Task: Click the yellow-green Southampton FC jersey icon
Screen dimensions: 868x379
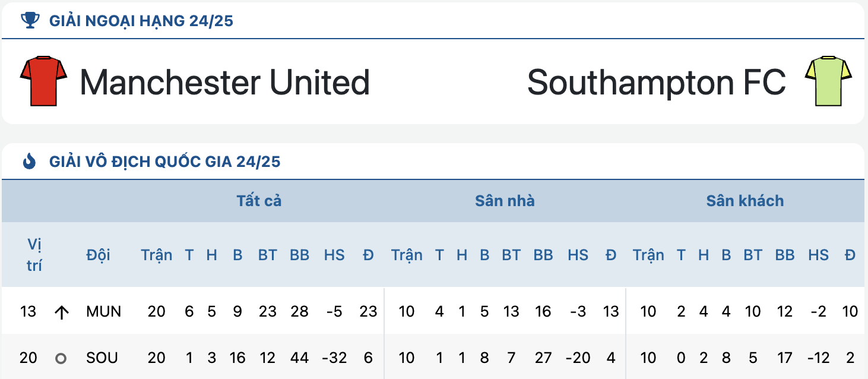Action: pos(828,81)
